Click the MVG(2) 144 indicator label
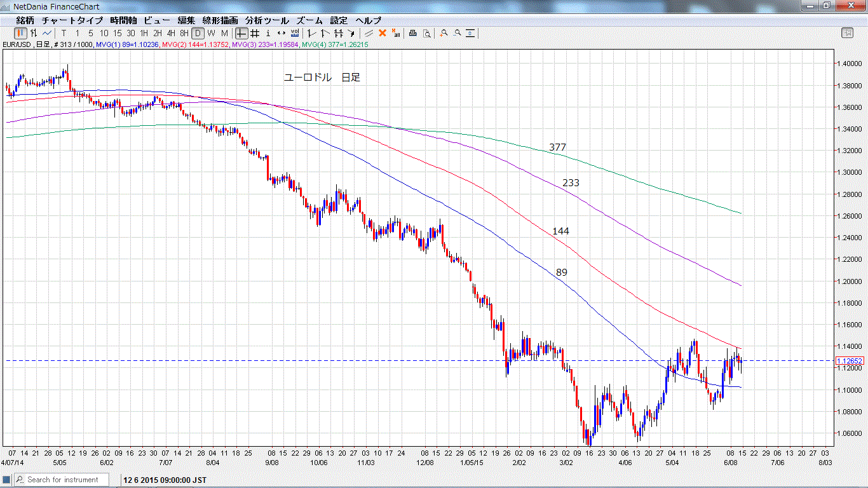 195,45
